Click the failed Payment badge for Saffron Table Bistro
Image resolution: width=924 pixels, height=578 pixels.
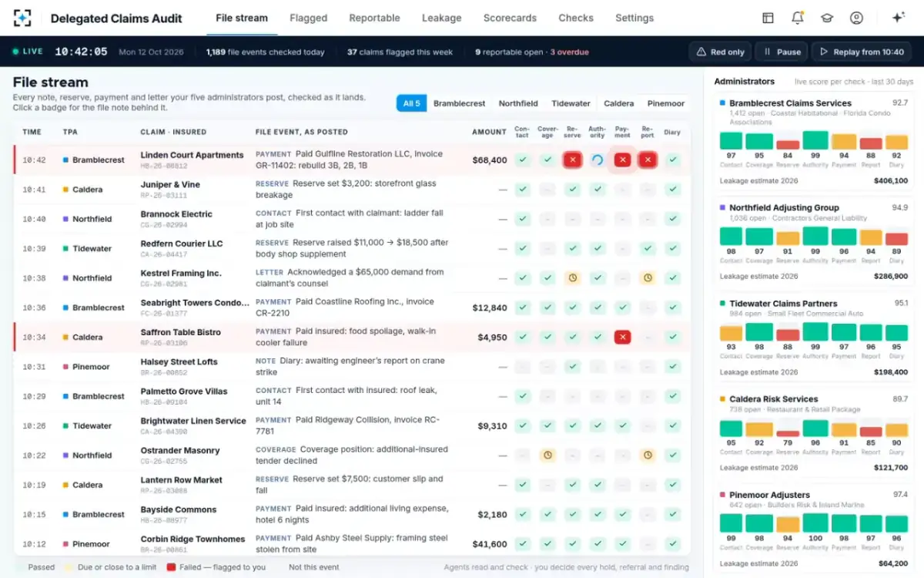pos(623,337)
